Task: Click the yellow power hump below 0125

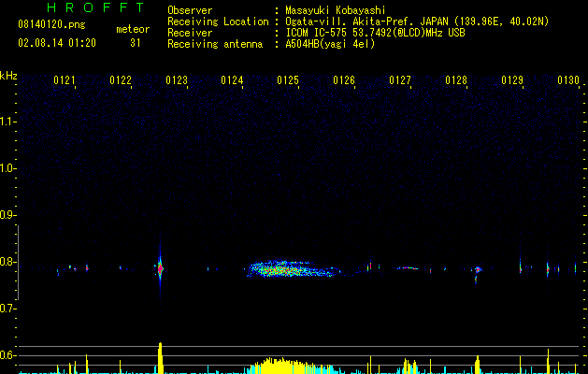Action: tap(281, 366)
